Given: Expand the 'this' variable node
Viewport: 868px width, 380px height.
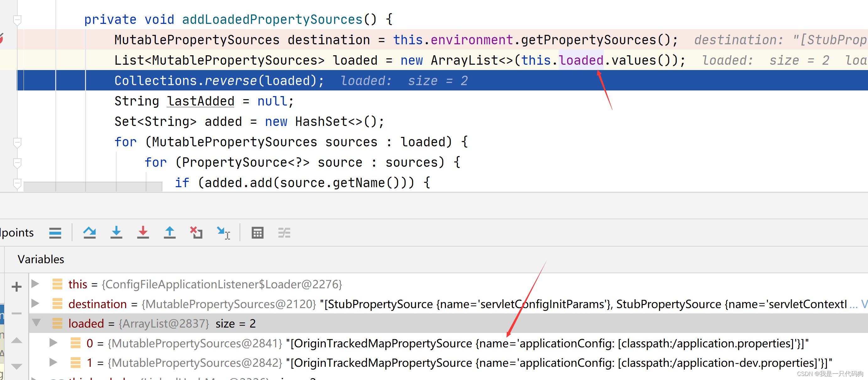Looking at the screenshot, I should click(x=35, y=284).
